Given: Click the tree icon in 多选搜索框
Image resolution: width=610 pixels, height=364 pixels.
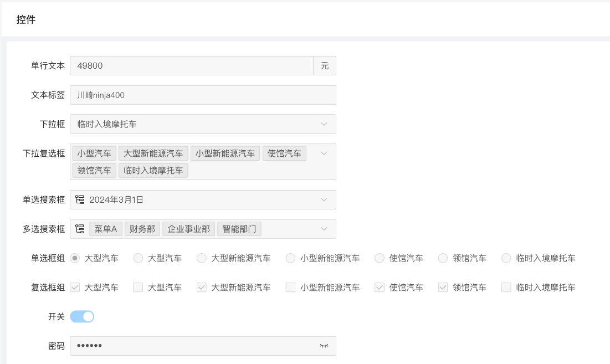Looking at the screenshot, I should (x=80, y=229).
